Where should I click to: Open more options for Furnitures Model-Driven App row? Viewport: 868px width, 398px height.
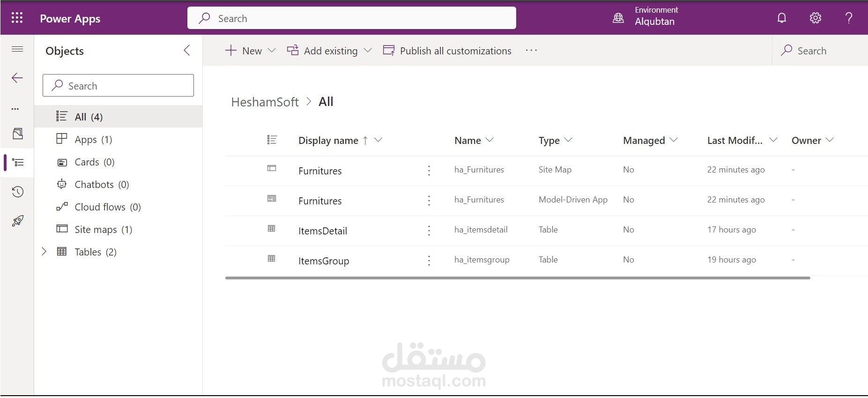click(x=429, y=201)
